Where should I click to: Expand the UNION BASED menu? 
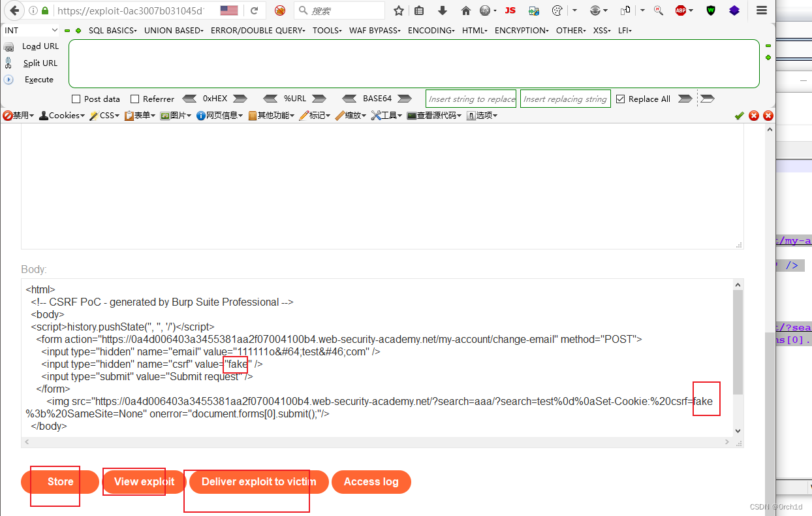[174, 30]
